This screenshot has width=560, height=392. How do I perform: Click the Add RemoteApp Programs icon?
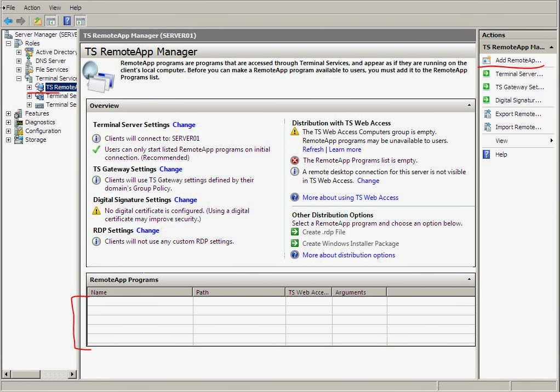[487, 60]
